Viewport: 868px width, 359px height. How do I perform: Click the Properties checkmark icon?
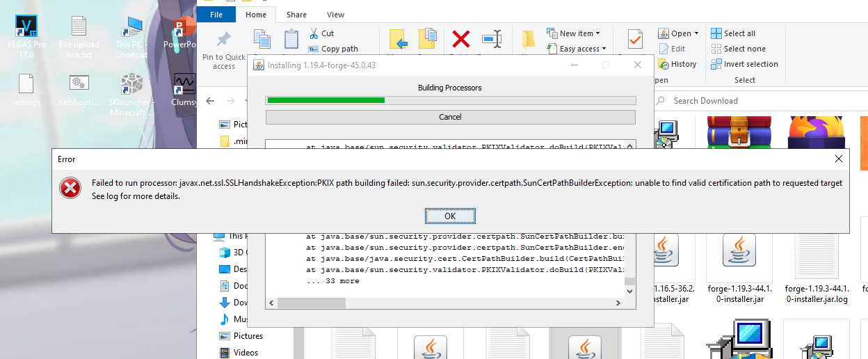634,40
